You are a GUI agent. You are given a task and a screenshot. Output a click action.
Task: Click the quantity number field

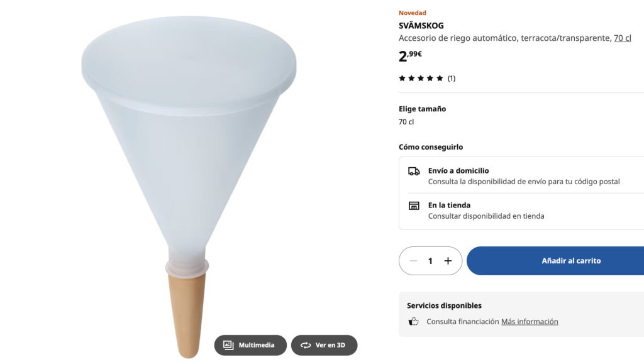point(430,261)
